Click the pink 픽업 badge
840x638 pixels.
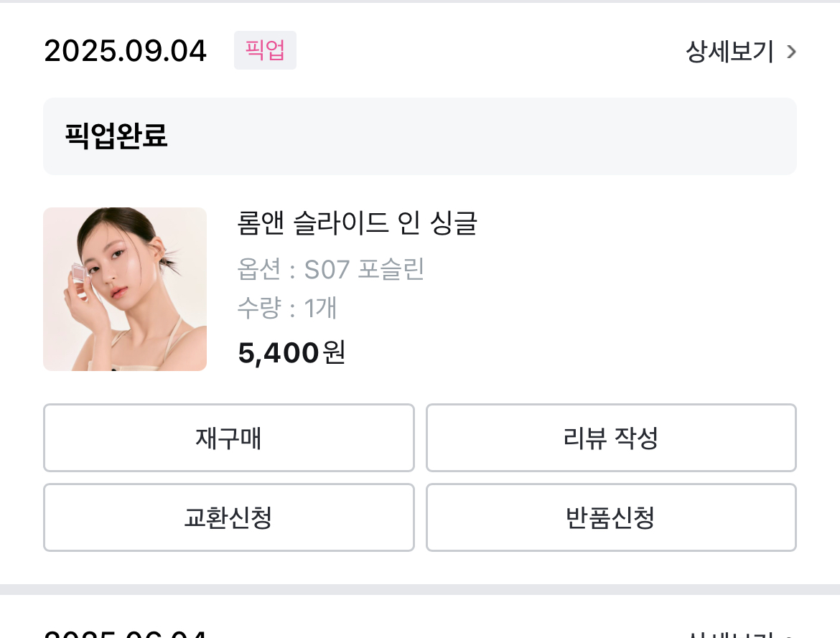click(265, 50)
